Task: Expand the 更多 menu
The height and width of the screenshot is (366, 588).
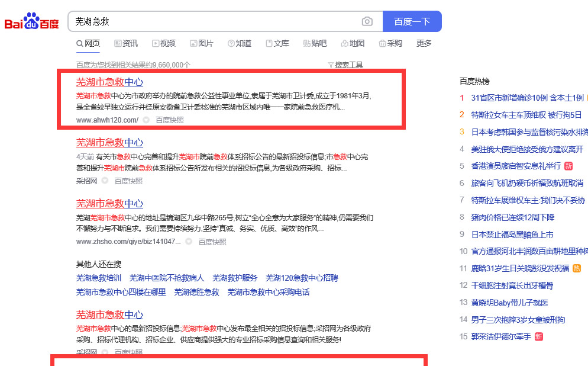Action: pos(424,43)
